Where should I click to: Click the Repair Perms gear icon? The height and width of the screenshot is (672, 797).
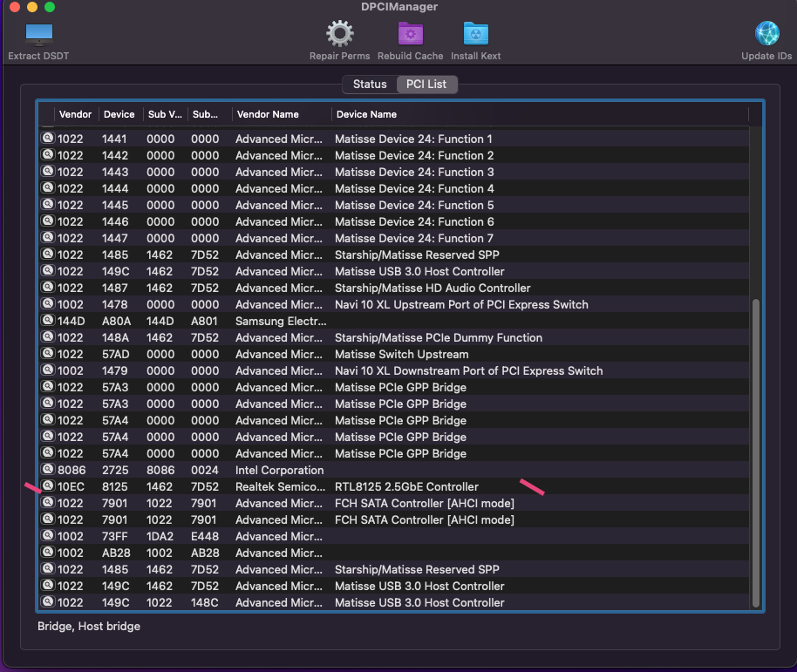tap(339, 35)
